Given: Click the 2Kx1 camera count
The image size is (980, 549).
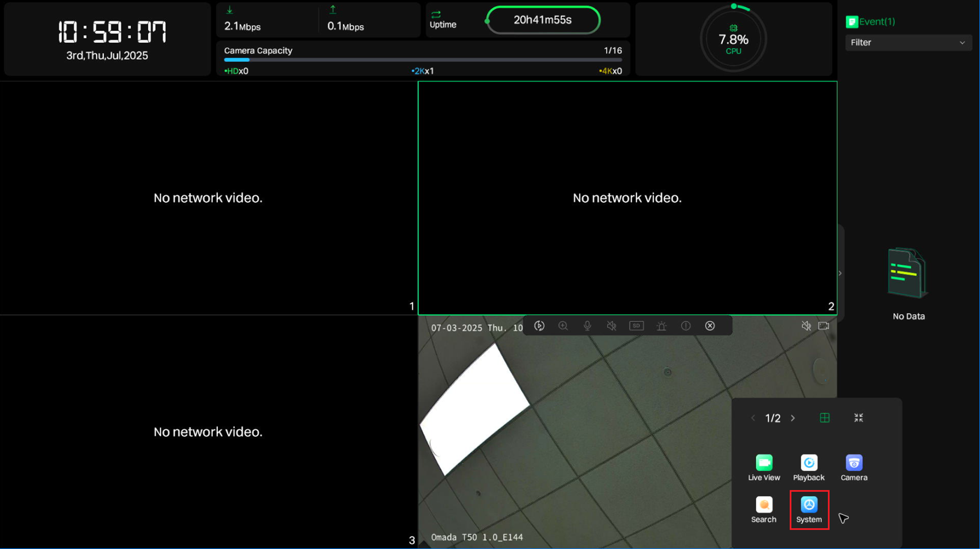Looking at the screenshot, I should coord(423,71).
